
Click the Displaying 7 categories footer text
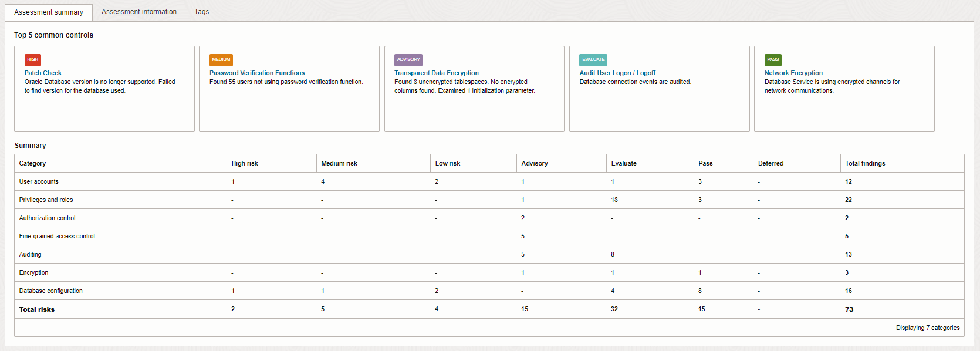point(928,328)
